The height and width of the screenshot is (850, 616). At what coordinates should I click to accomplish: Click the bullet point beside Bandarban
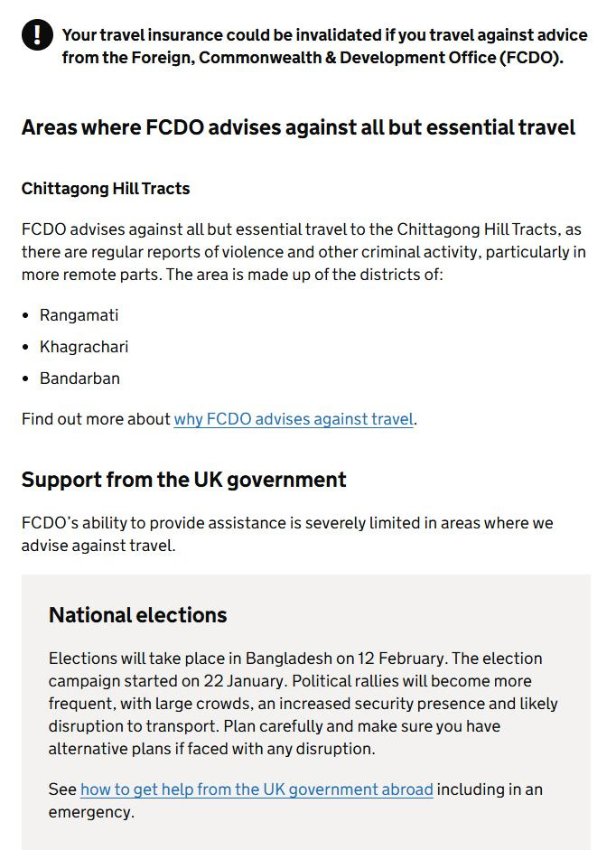tap(26, 379)
